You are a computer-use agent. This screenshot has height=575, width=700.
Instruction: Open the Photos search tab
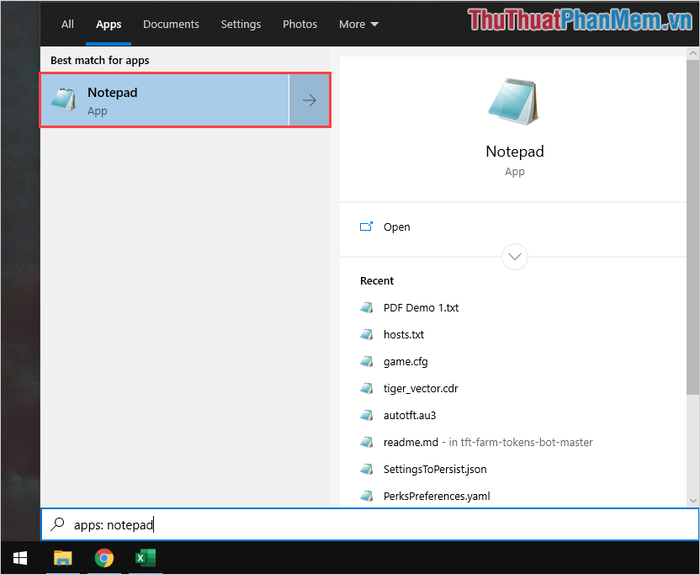(x=300, y=24)
